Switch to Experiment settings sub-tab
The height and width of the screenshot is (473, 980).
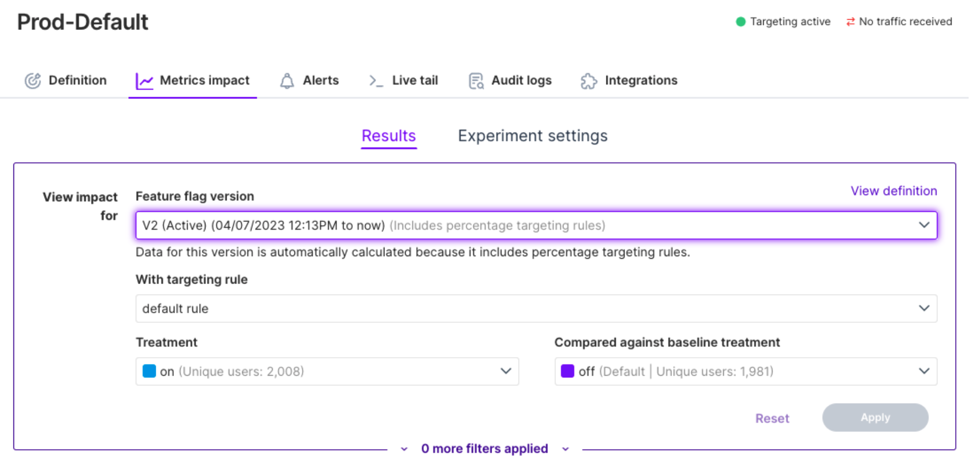coord(532,136)
